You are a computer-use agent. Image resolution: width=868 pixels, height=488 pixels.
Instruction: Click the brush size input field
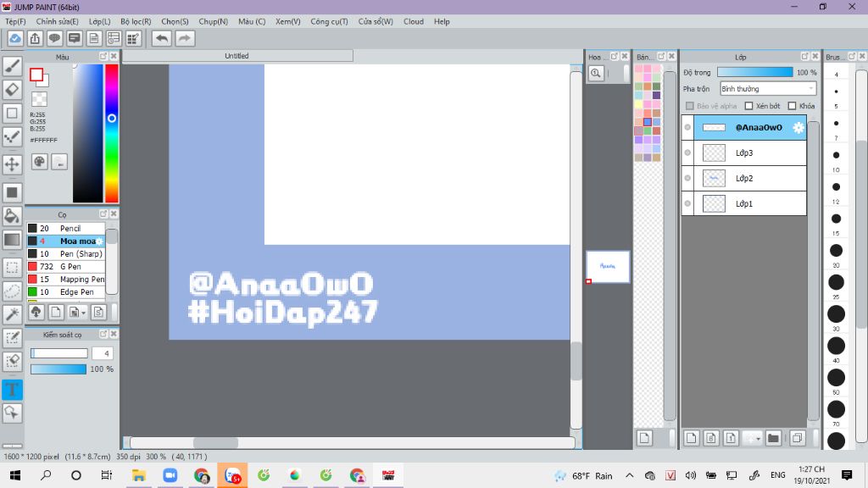103,353
